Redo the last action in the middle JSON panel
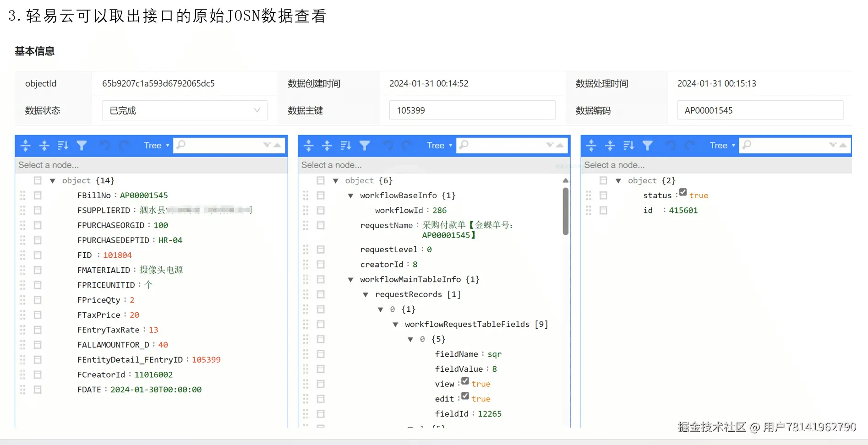The height and width of the screenshot is (445, 868). [x=407, y=146]
